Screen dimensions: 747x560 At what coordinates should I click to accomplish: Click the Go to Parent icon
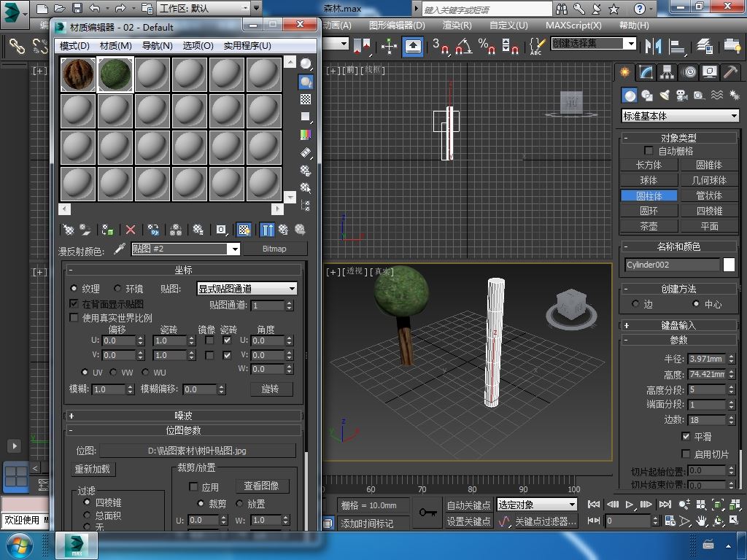[283, 230]
